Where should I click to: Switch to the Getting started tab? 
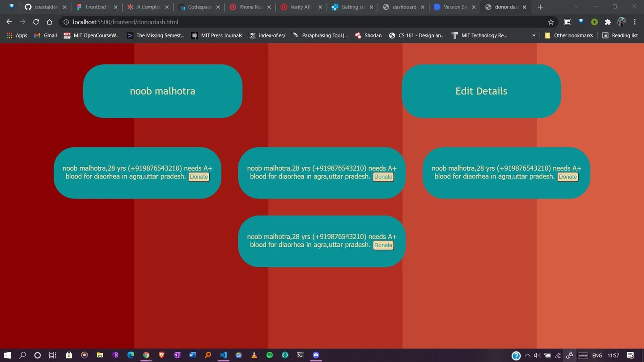tap(352, 7)
